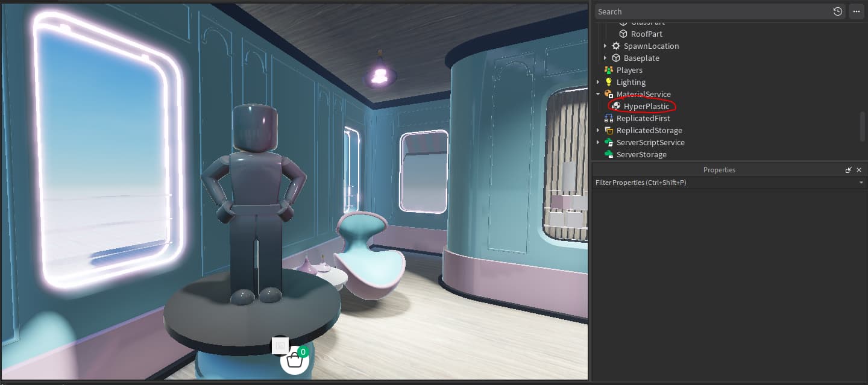868x385 pixels.
Task: Open the Filter Properties dropdown arrow
Action: 862,183
